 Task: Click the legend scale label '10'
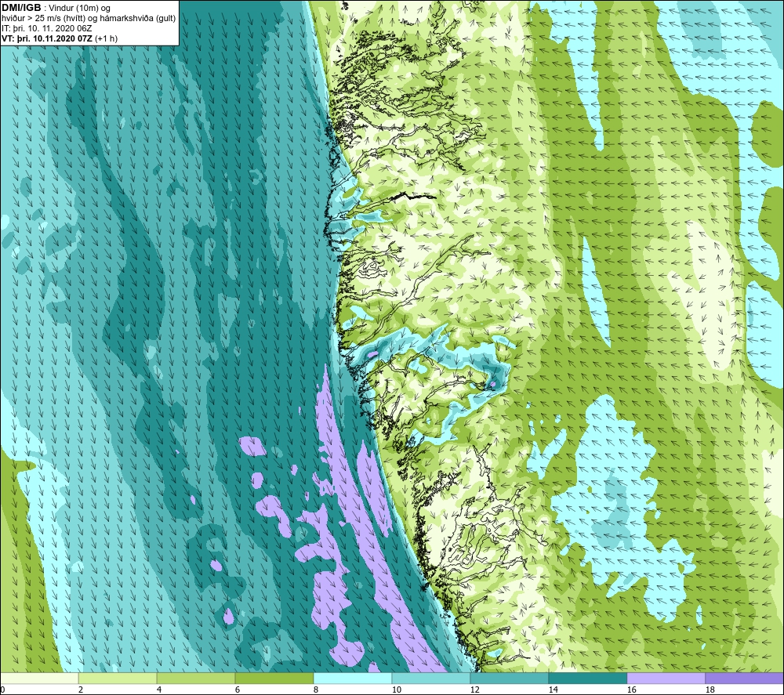coord(397,690)
